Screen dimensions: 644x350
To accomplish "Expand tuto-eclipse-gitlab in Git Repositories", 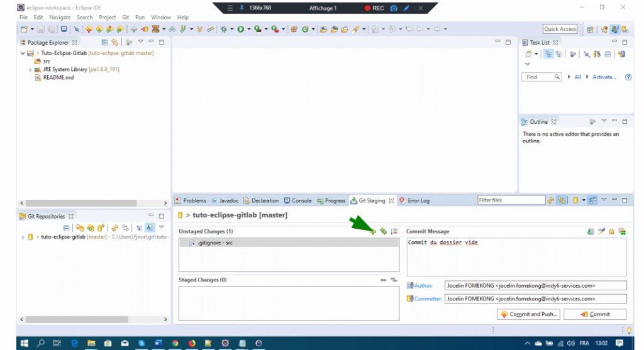I will coord(23,237).
